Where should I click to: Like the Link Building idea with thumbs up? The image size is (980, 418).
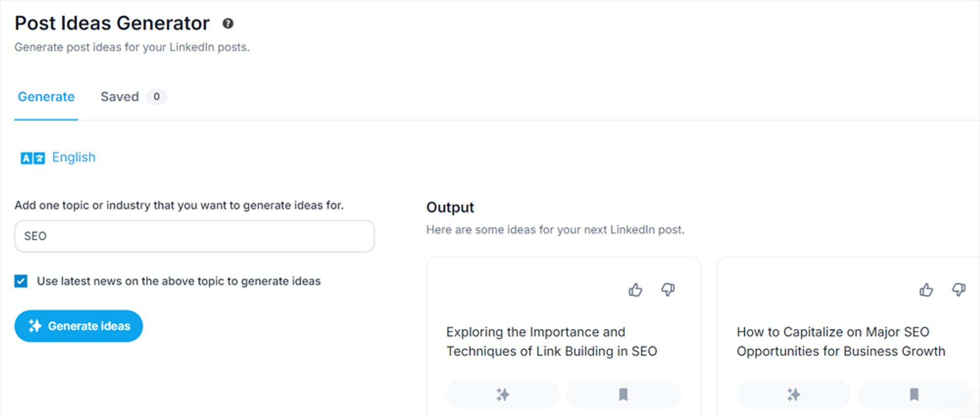(635, 290)
